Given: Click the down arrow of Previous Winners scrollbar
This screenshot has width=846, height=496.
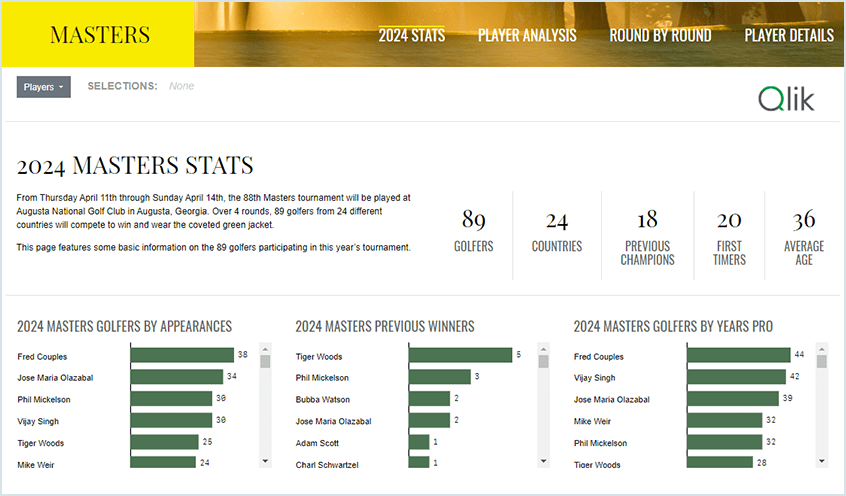Looking at the screenshot, I should pyautogui.click(x=543, y=461).
